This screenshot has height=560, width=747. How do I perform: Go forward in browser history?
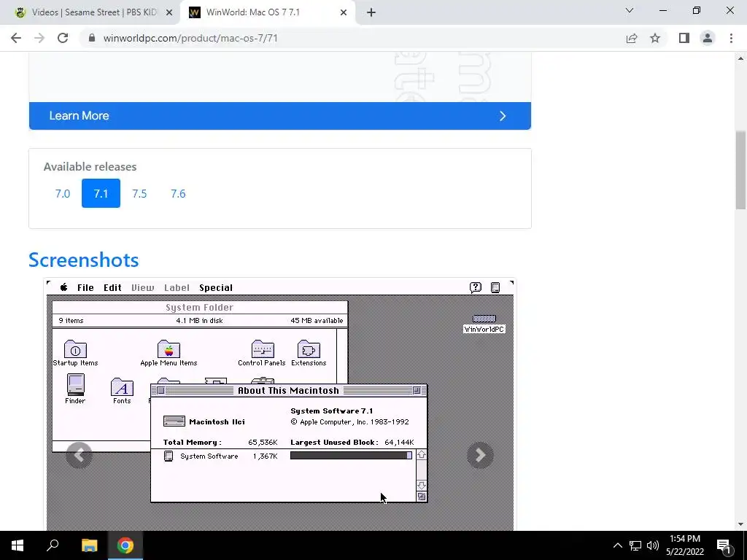pos(39,38)
